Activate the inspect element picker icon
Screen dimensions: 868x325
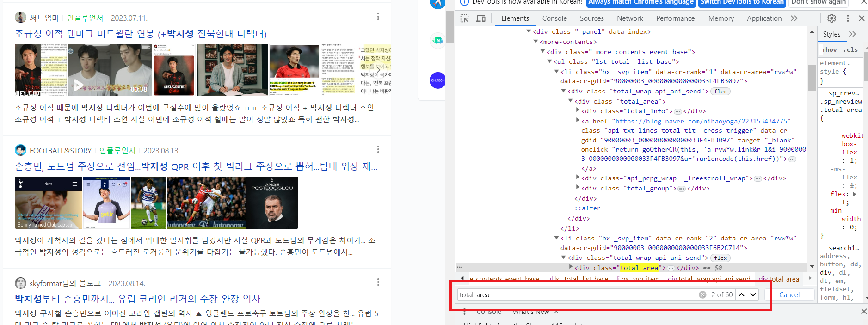pos(465,18)
